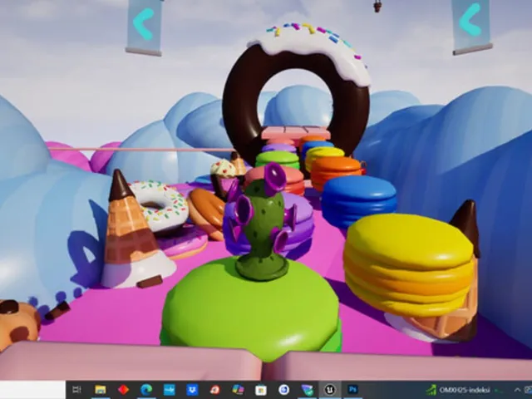
Task: Open File Explorer from the taskbar
Action: point(100,390)
